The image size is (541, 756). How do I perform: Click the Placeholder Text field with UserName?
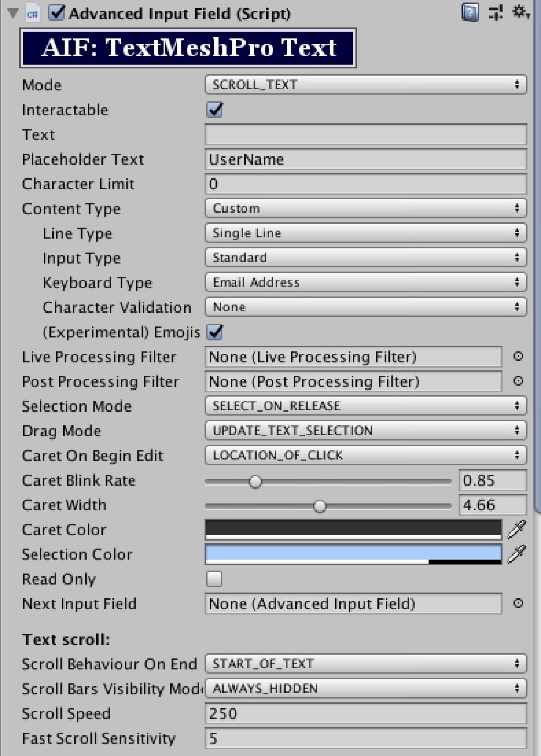coord(366,159)
